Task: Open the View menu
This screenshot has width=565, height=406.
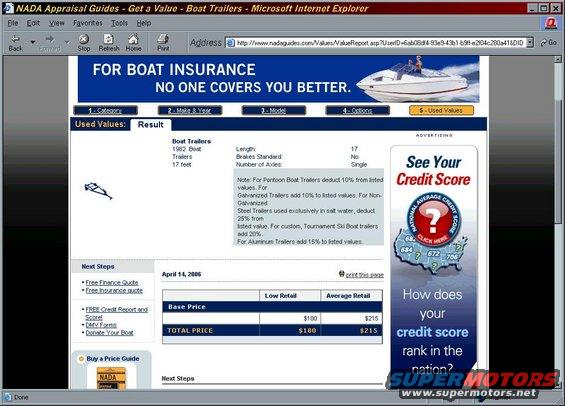Action: [x=57, y=23]
